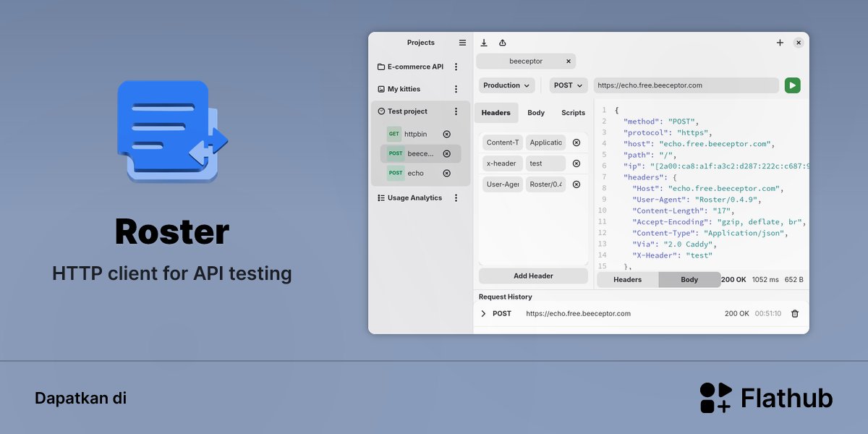The width and height of the screenshot is (868, 434).
Task: Open Usage Analytics options menu
Action: click(x=456, y=197)
